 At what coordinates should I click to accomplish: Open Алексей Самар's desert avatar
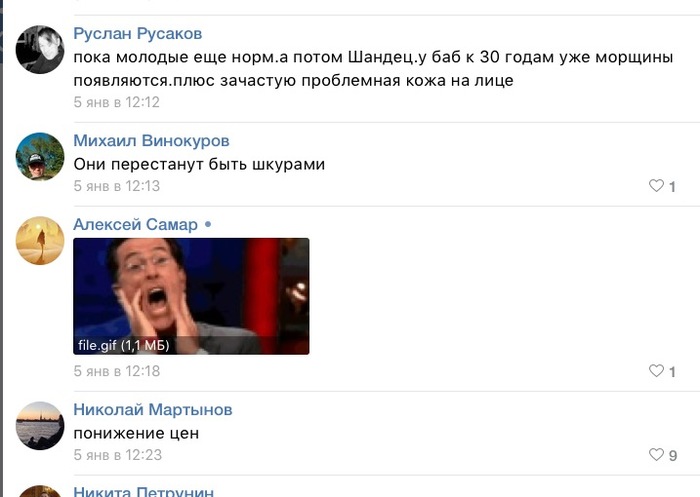[x=40, y=241]
